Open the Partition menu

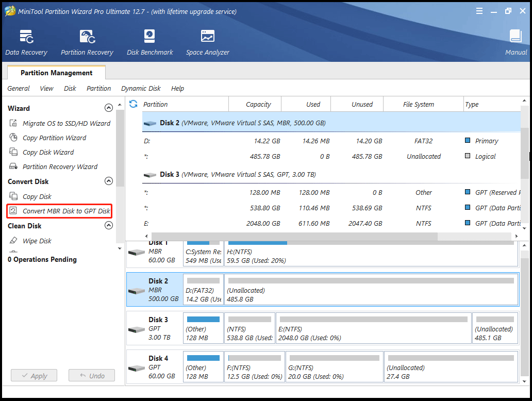click(x=99, y=88)
